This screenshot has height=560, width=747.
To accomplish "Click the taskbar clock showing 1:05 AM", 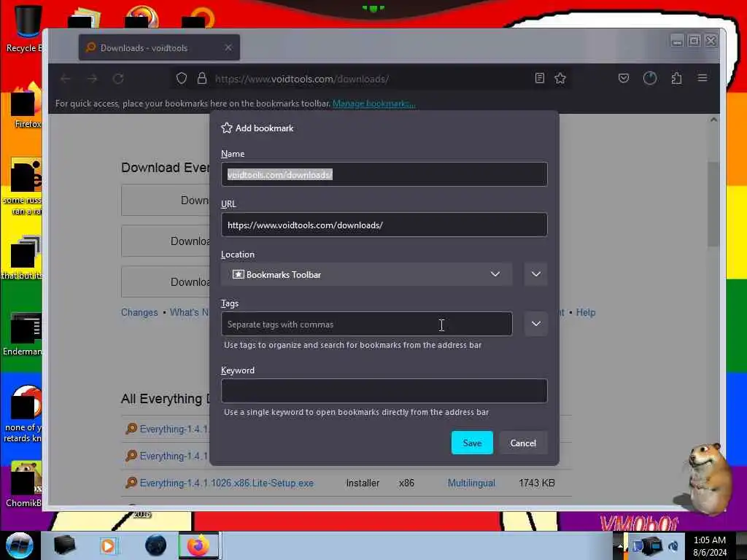I will click(x=709, y=546).
